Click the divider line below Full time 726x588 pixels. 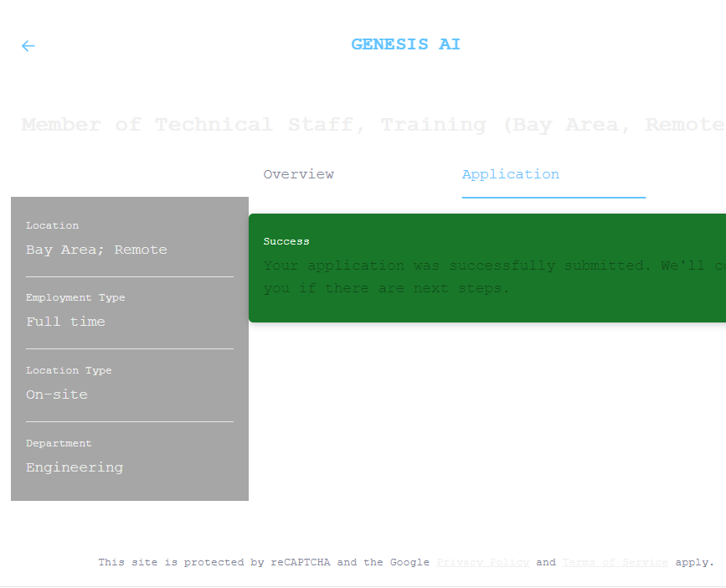point(130,348)
